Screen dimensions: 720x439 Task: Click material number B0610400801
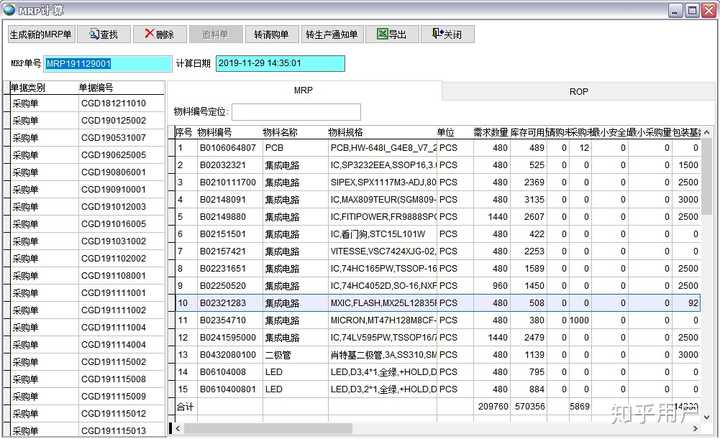[228, 389]
